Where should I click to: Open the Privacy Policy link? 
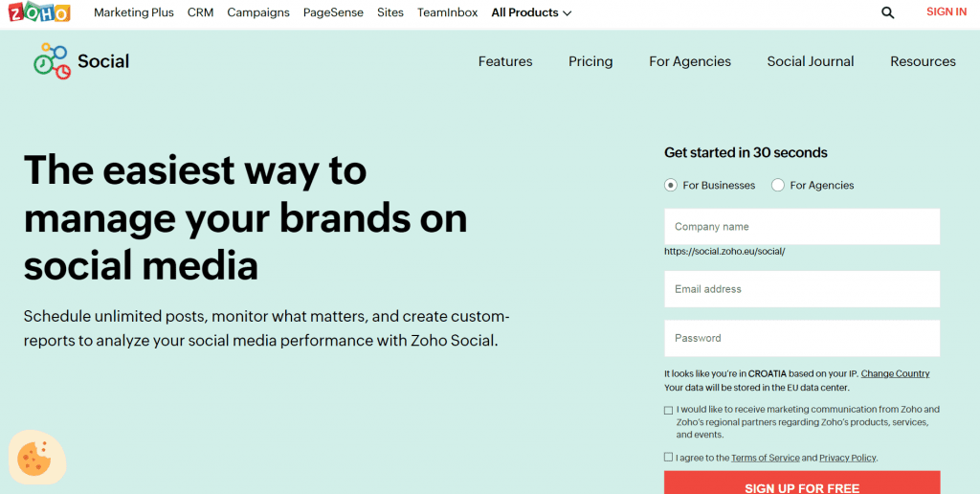(847, 459)
